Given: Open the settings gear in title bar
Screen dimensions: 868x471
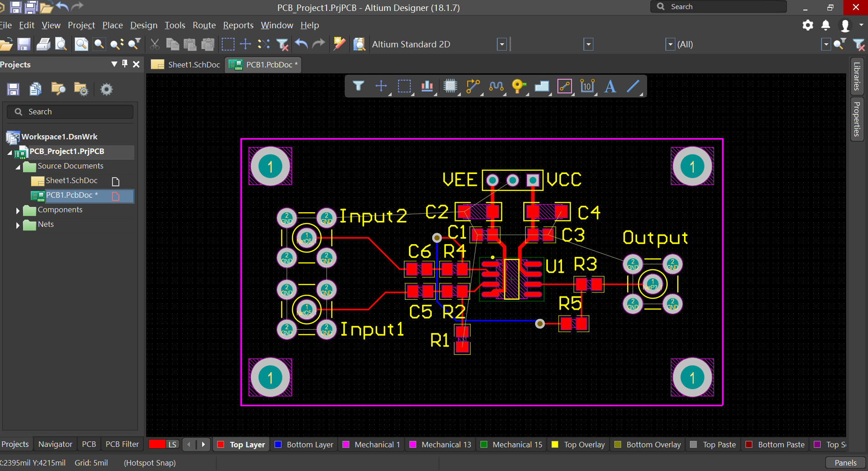Looking at the screenshot, I should 808,25.
